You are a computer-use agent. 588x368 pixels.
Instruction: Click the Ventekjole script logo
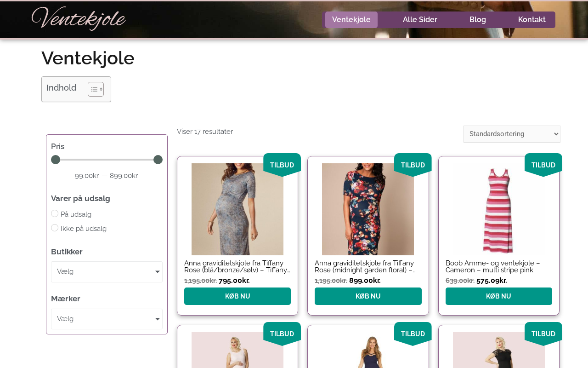(79, 18)
